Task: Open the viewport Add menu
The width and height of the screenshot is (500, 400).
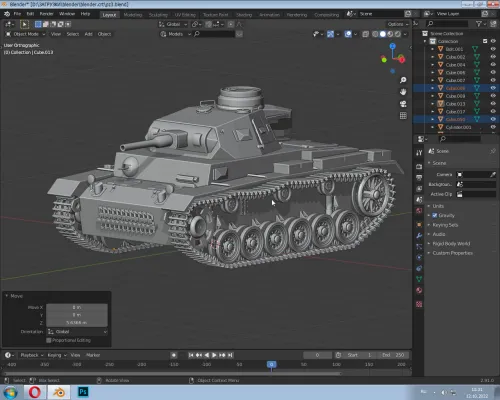Action: 88,34
